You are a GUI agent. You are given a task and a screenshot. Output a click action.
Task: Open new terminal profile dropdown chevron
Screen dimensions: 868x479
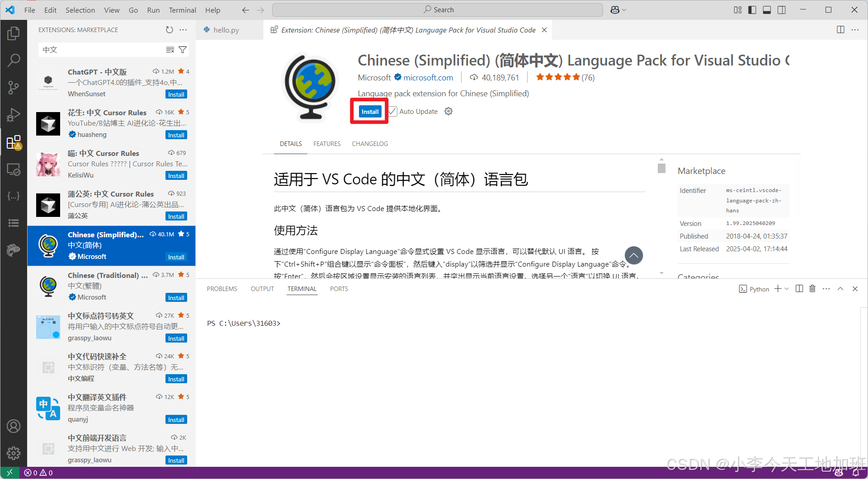click(787, 289)
